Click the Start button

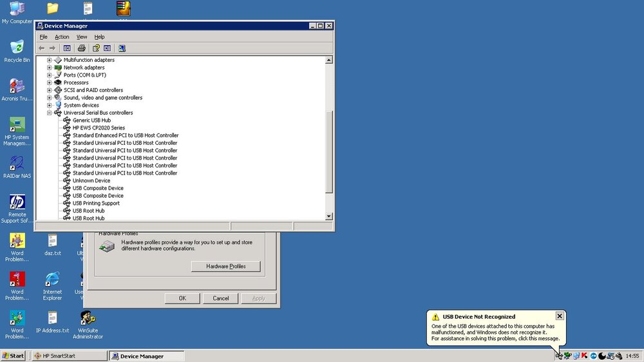13,356
